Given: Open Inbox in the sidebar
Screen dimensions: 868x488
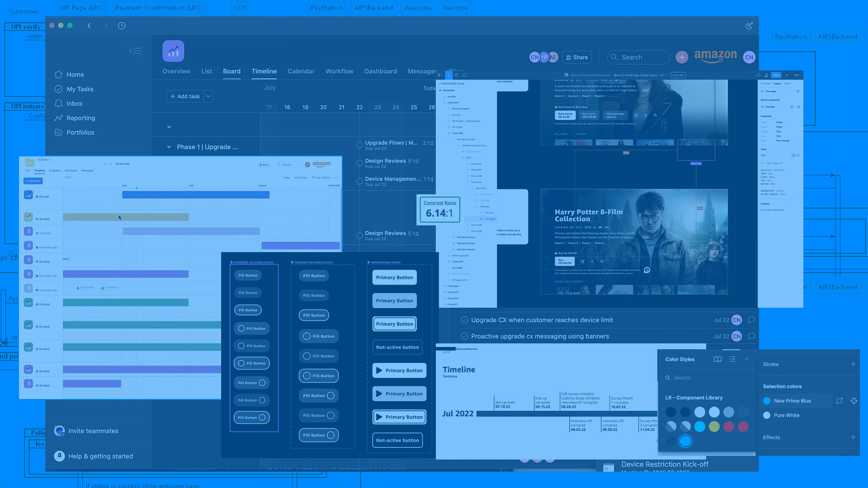Looking at the screenshot, I should pyautogui.click(x=69, y=103).
